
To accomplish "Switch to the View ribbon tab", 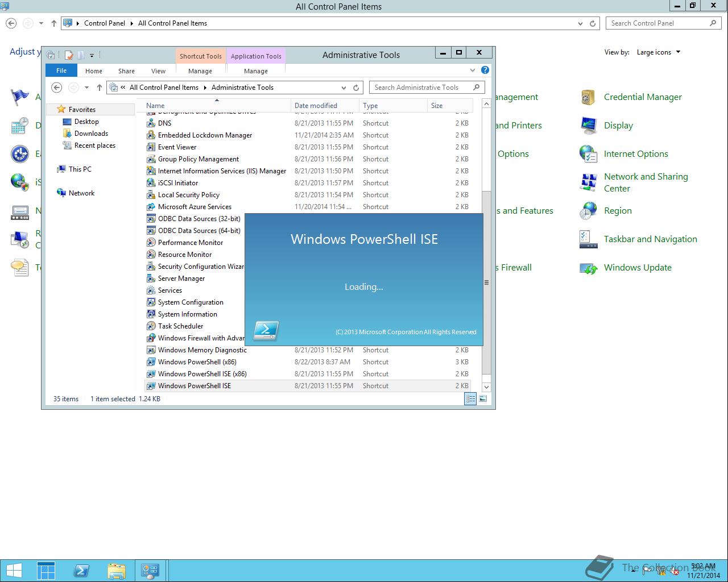I will click(158, 71).
